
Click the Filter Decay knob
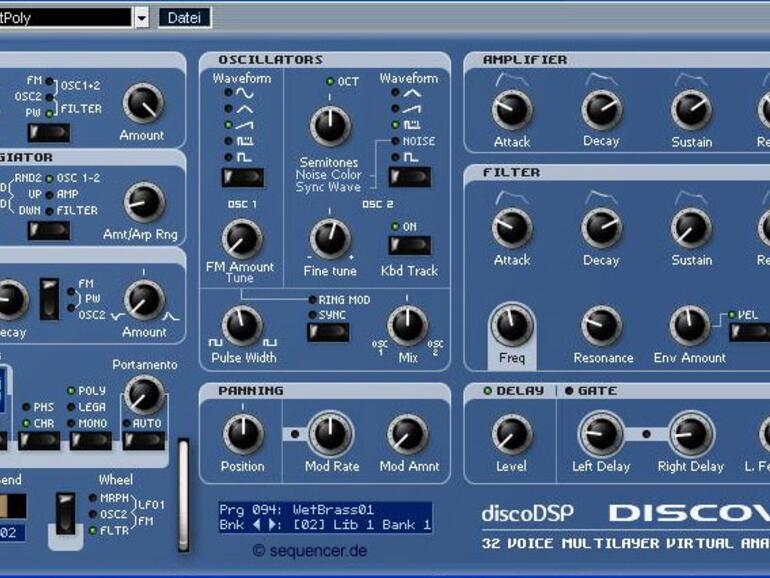602,228
